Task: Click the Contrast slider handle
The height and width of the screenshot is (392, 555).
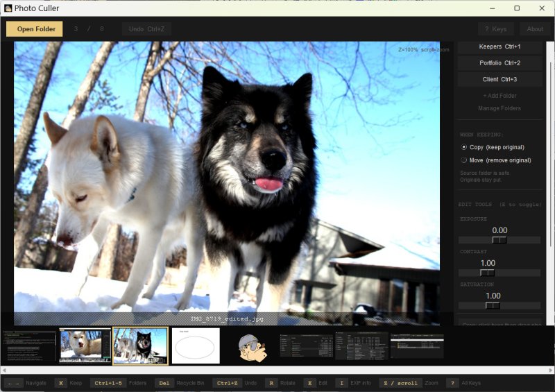Action: pos(488,273)
